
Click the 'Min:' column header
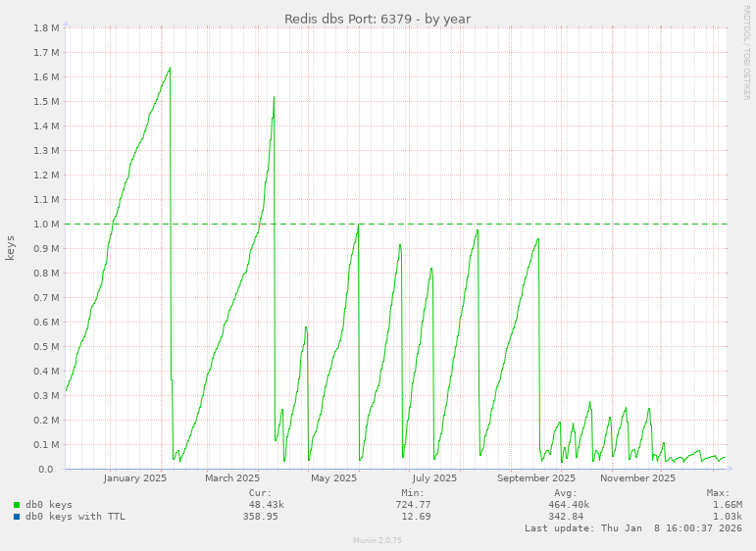tap(413, 493)
